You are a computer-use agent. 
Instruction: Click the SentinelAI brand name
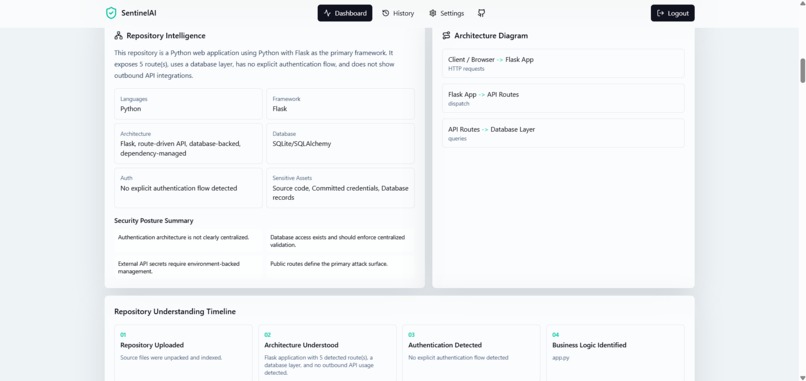click(139, 13)
